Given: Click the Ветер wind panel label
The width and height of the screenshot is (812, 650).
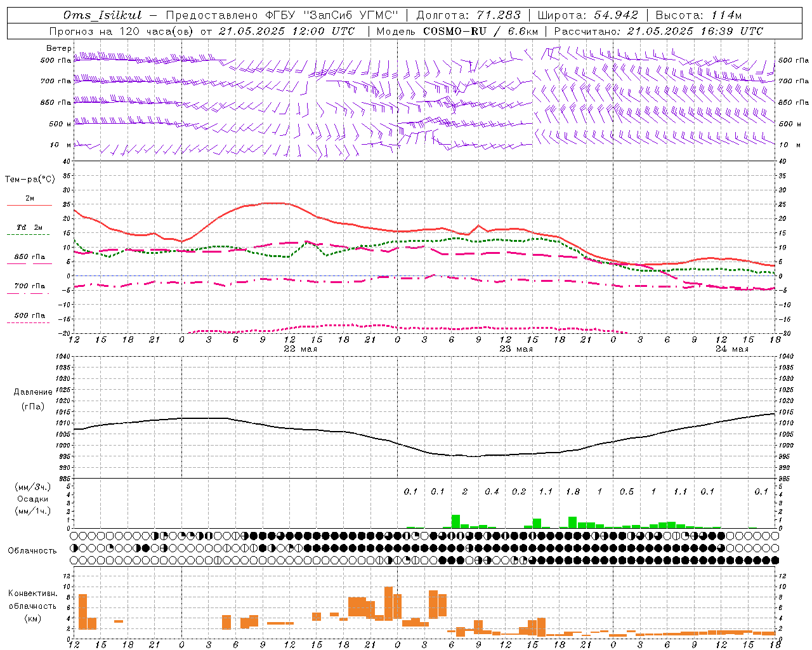Looking at the screenshot, I should click(58, 48).
